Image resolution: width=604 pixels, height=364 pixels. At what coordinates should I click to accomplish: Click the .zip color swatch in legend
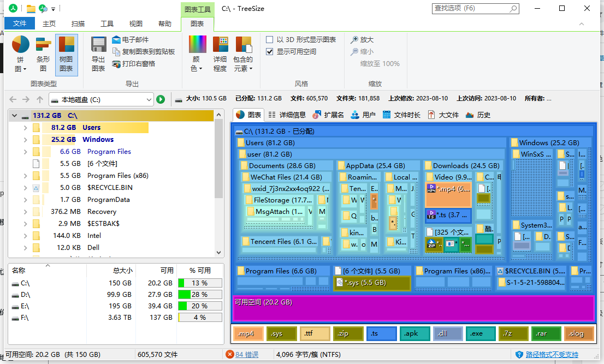tap(348, 333)
